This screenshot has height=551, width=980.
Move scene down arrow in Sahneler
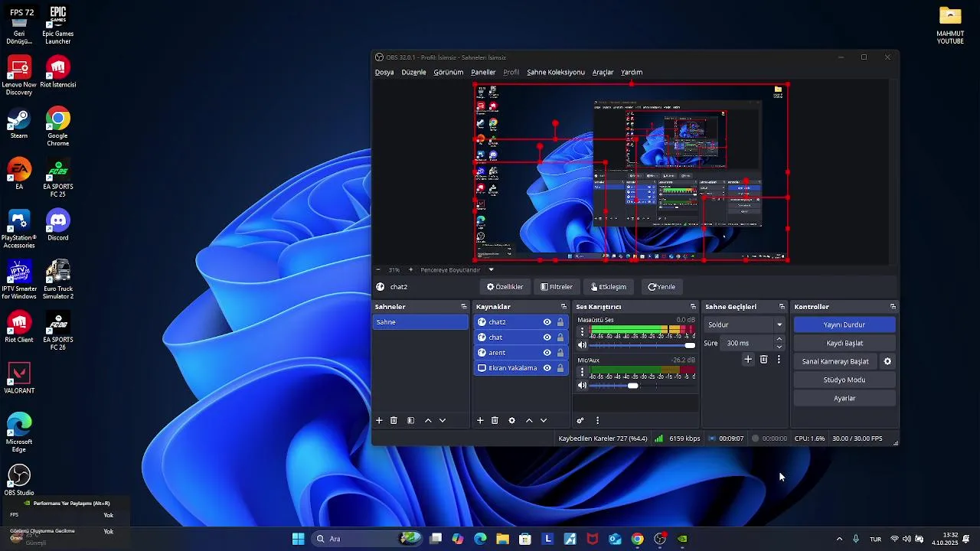[443, 420]
